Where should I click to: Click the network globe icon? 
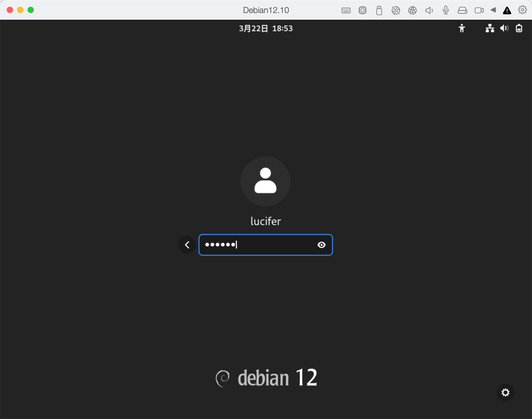(412, 10)
